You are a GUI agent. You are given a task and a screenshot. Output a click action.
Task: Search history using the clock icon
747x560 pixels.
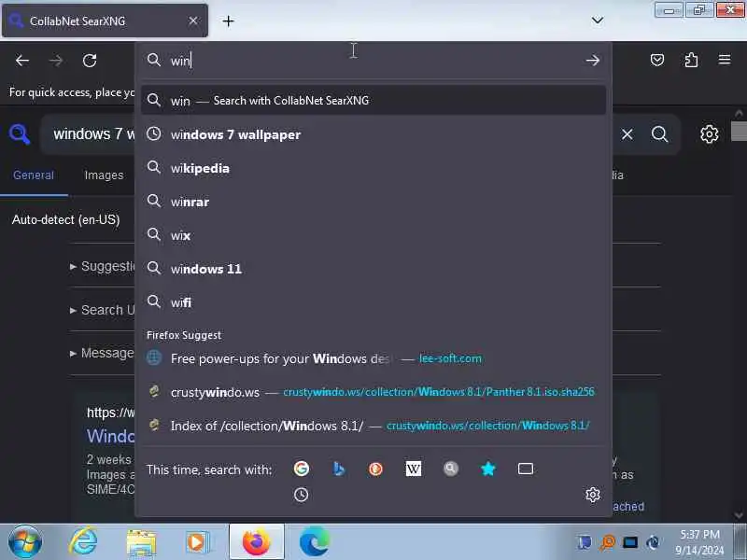pyautogui.click(x=301, y=495)
